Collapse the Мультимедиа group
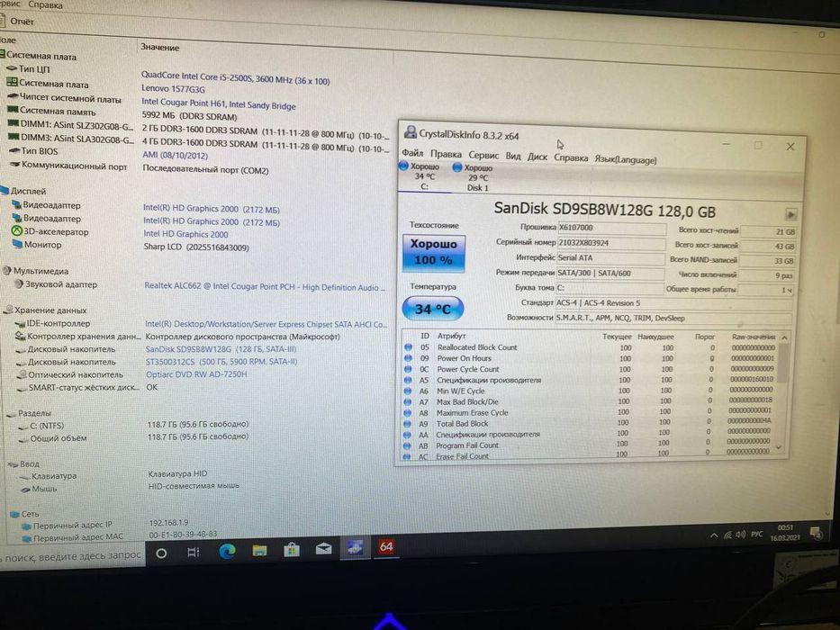 [6, 271]
